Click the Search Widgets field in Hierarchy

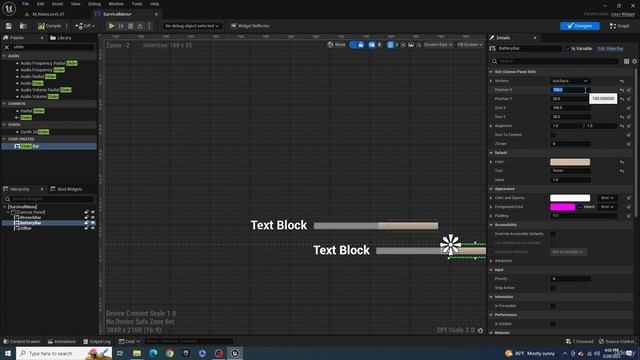[x=49, y=199]
